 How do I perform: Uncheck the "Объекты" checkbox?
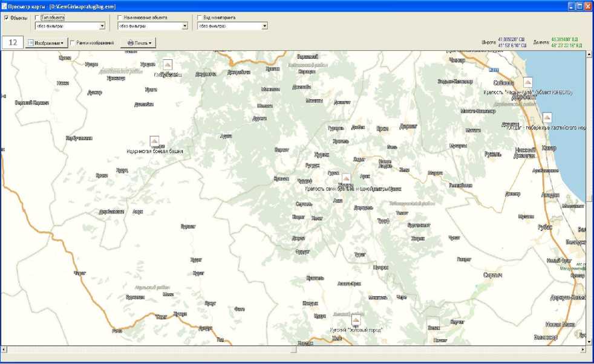(7, 18)
